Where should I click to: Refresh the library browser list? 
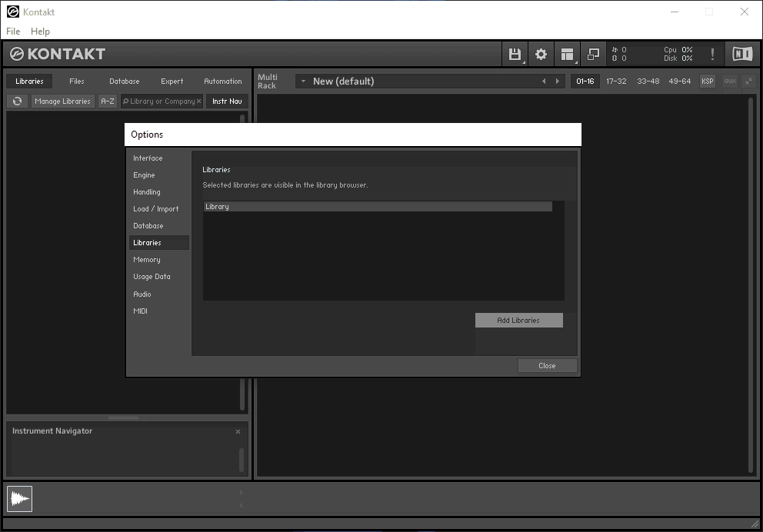[x=18, y=101]
